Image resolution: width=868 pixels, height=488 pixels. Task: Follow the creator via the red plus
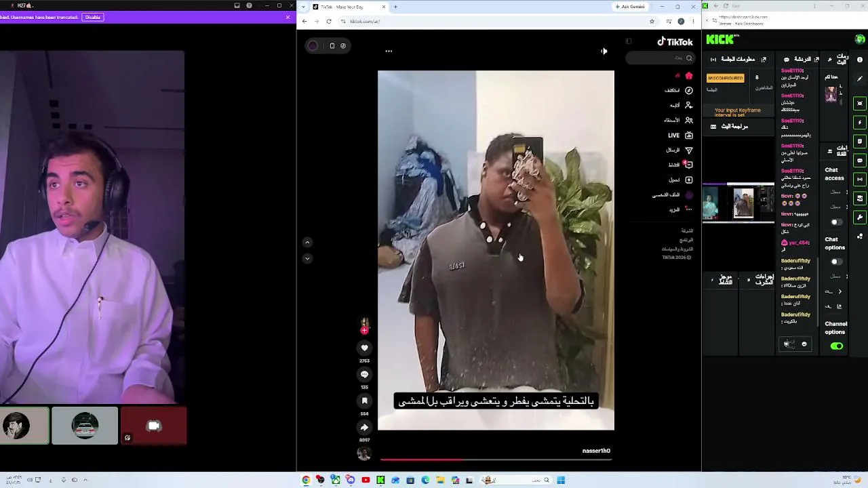coord(364,331)
